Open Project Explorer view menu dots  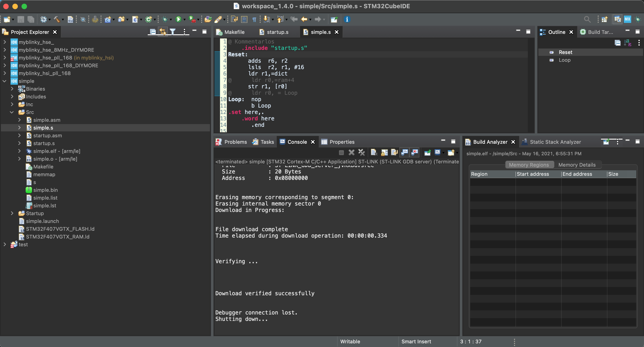[x=184, y=32]
